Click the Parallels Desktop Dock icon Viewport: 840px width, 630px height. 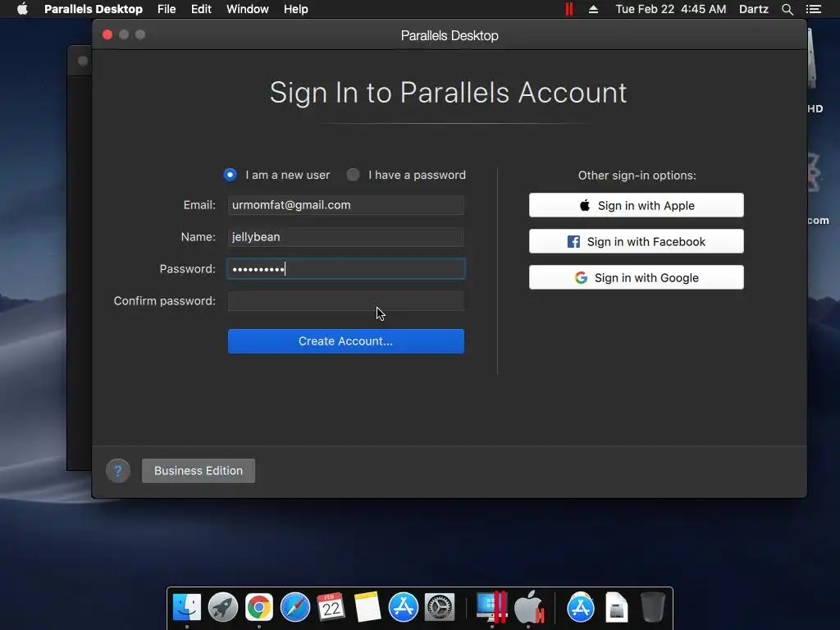(x=492, y=608)
